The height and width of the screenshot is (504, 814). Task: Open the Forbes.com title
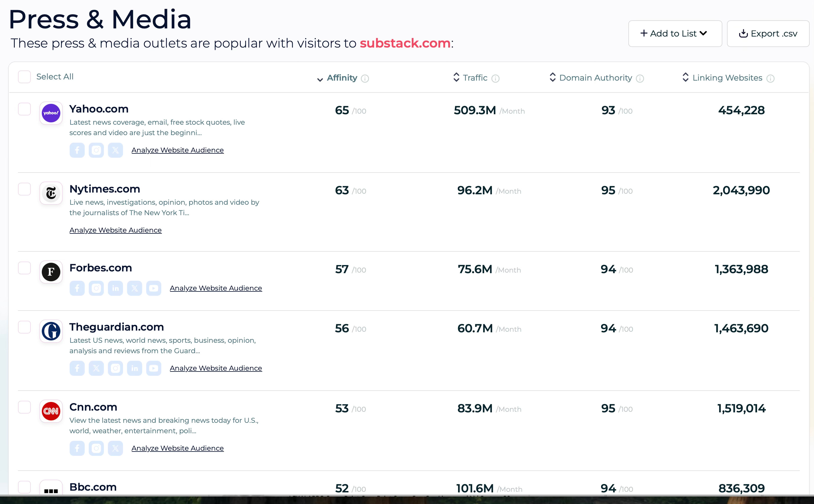pos(101,268)
